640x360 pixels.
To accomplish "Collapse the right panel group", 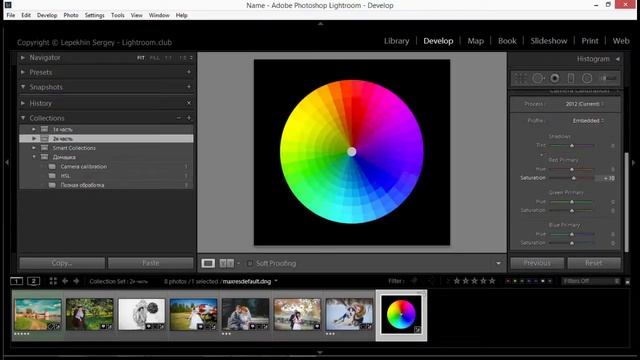I will 633,162.
